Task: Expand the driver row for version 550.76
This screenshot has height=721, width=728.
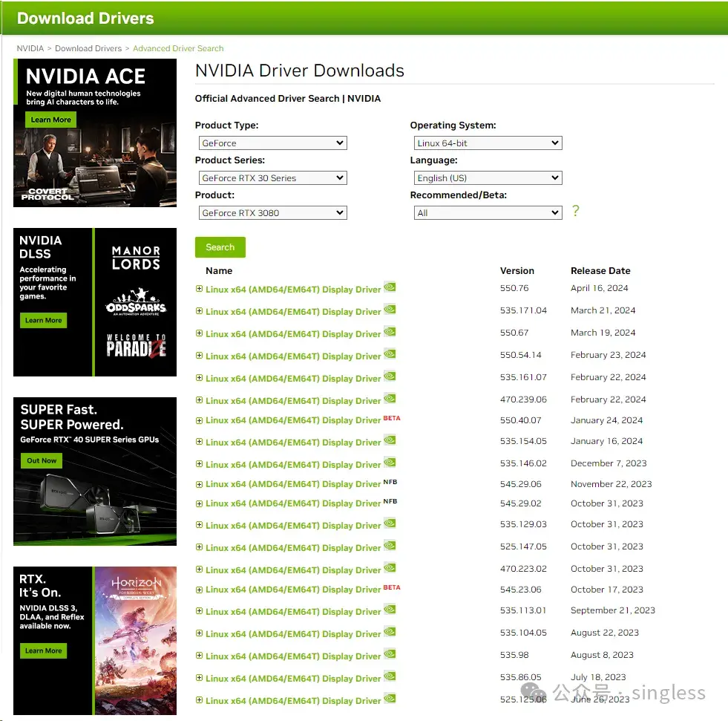Action: coord(199,289)
